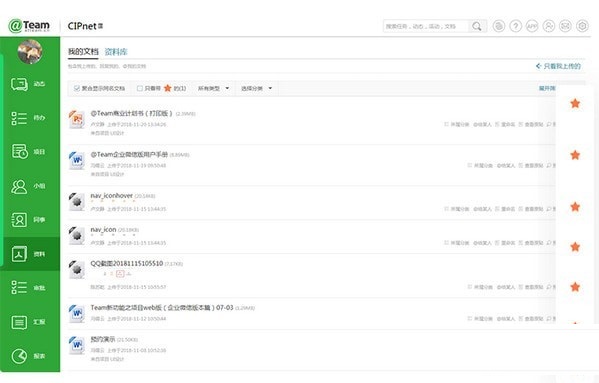599x383 pixels.
Task: Switch to the 资料库 tab
Action: (x=116, y=52)
